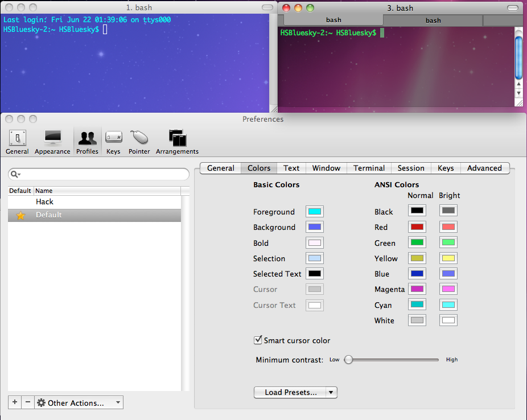Screen dimensions: 527x420
Task: Open the search field magnifier dropdown
Action: pyautogui.click(x=16, y=174)
